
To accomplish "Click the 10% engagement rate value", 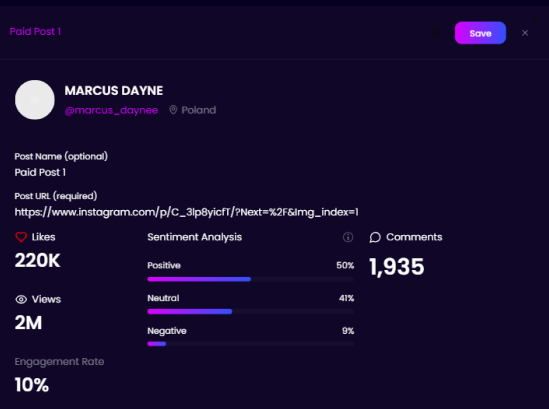I will coord(32,385).
